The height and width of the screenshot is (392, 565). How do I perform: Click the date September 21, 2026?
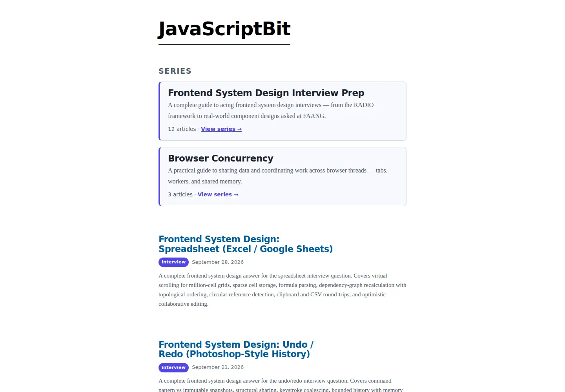pos(218,367)
